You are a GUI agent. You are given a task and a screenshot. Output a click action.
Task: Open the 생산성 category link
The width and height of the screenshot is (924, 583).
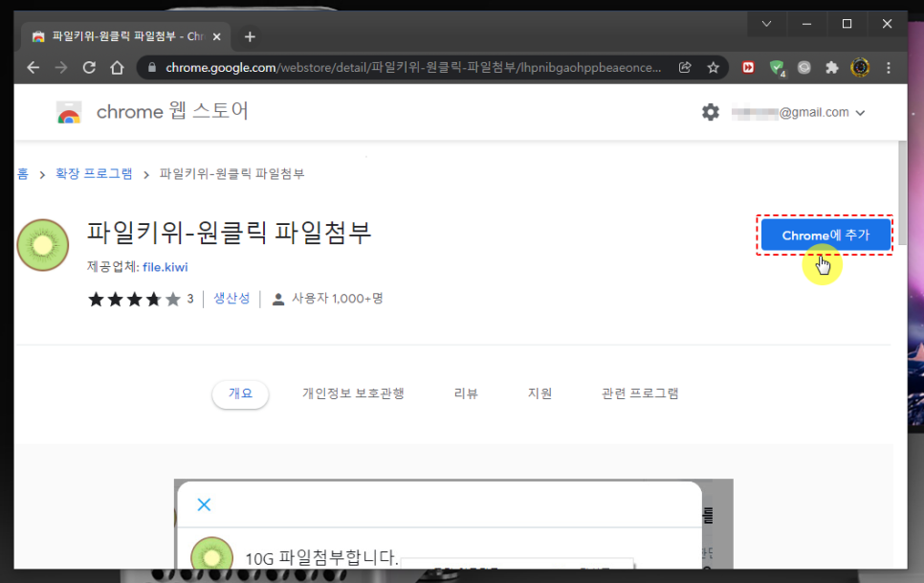coord(231,299)
